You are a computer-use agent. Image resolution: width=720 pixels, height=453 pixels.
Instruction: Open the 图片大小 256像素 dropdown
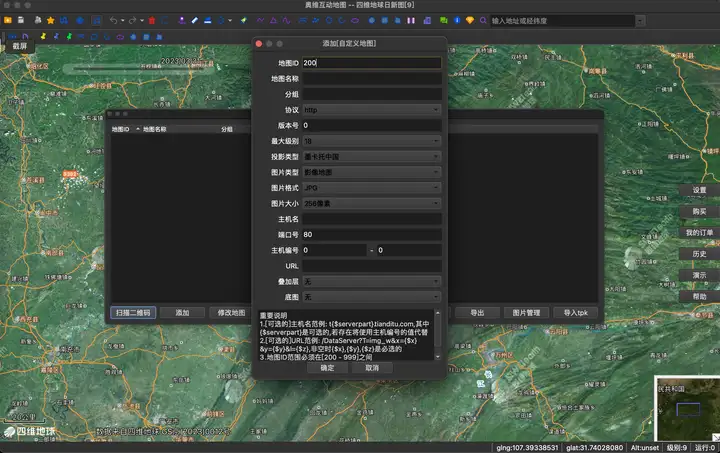pos(371,203)
